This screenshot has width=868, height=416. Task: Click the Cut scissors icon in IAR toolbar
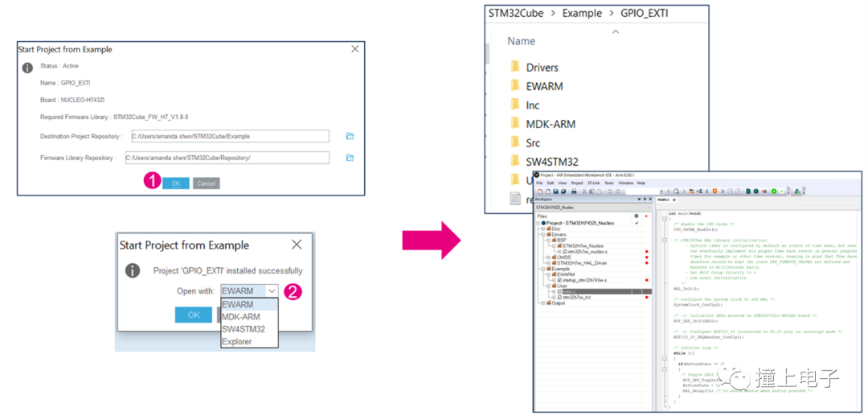[x=584, y=192]
